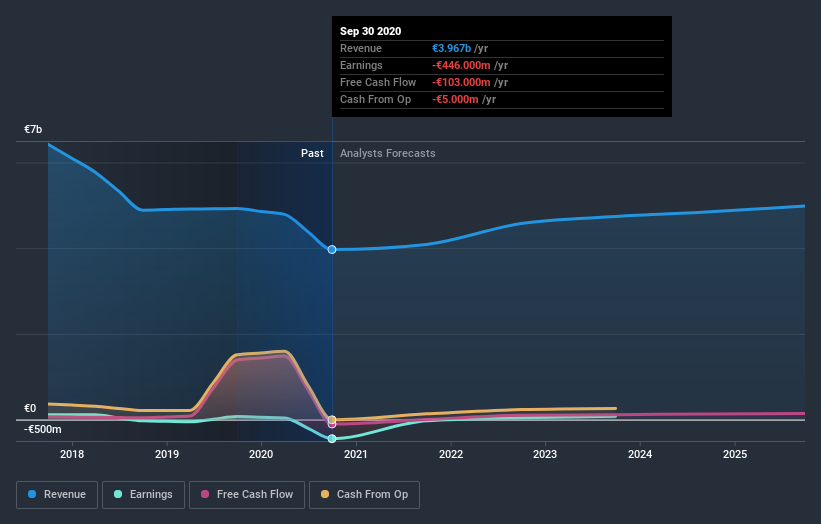
Task: Toggle the Free Cash Flow legend button
Action: click(x=247, y=495)
